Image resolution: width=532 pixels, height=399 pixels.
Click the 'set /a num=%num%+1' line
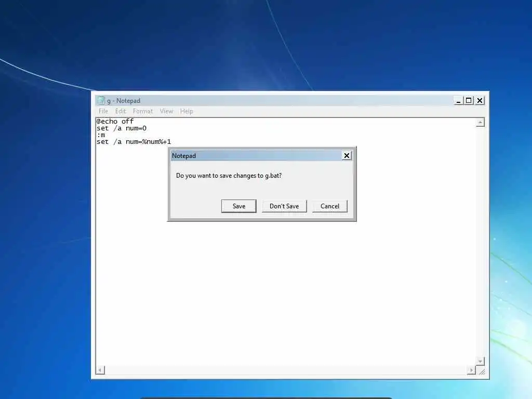click(134, 142)
